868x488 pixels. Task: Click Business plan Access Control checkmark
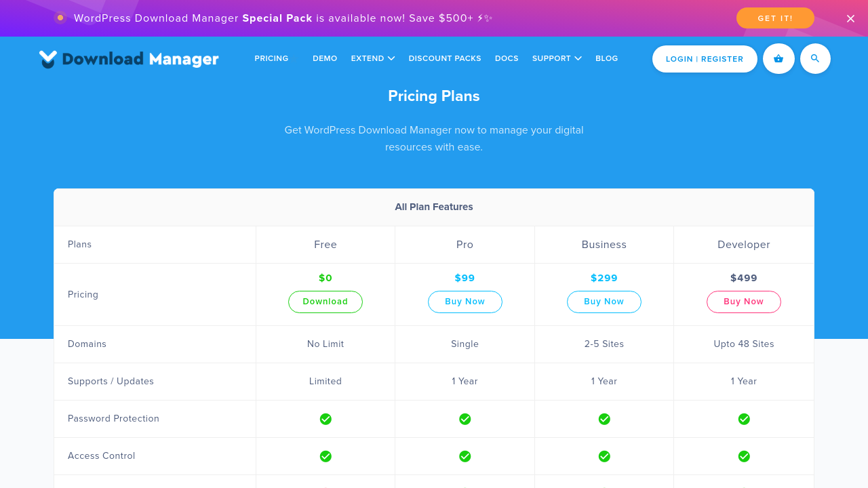point(604,456)
